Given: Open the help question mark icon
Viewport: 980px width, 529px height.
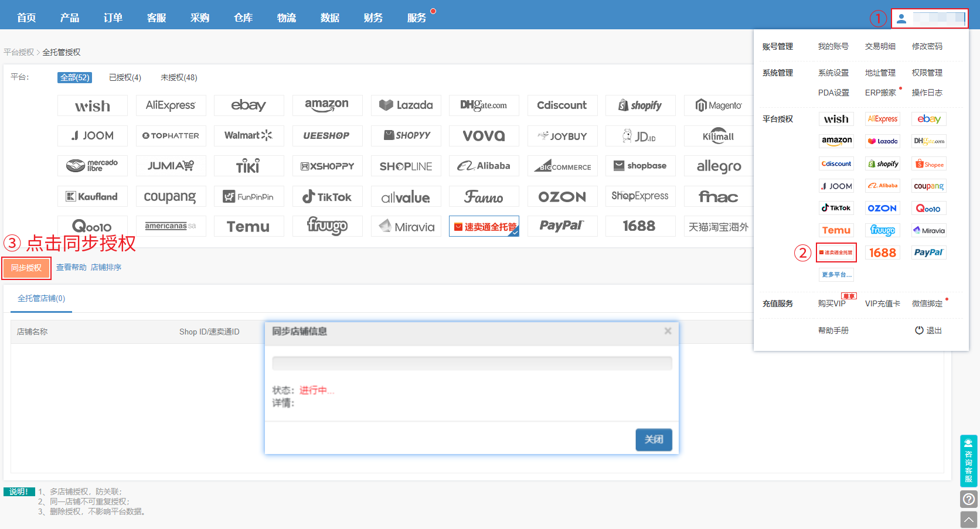Looking at the screenshot, I should click(969, 499).
